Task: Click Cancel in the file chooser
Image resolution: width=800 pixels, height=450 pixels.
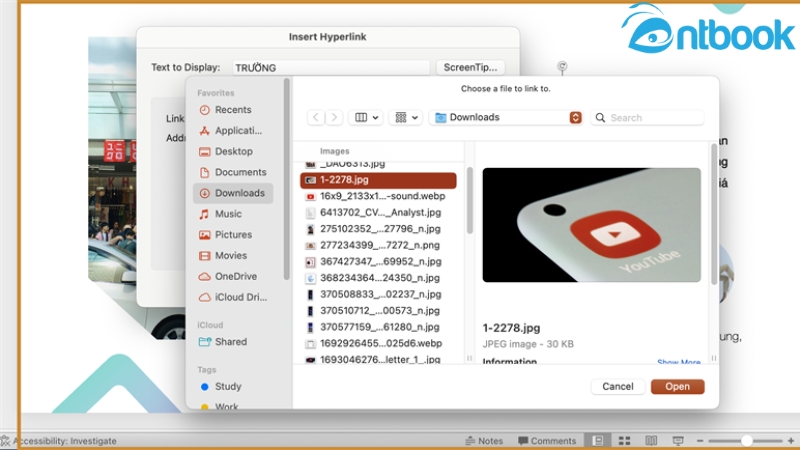Action: 617,387
